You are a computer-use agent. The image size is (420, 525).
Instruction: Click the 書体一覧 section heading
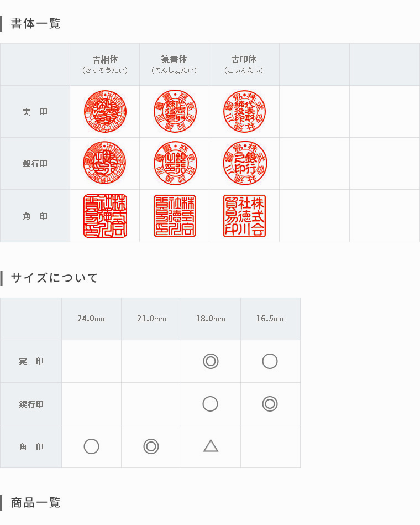click(x=35, y=23)
